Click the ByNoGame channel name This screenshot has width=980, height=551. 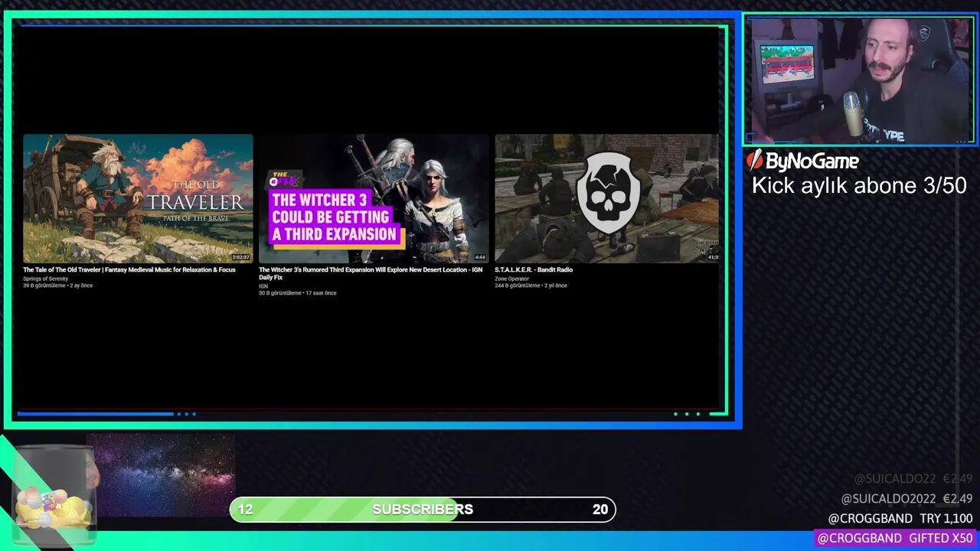click(x=812, y=161)
